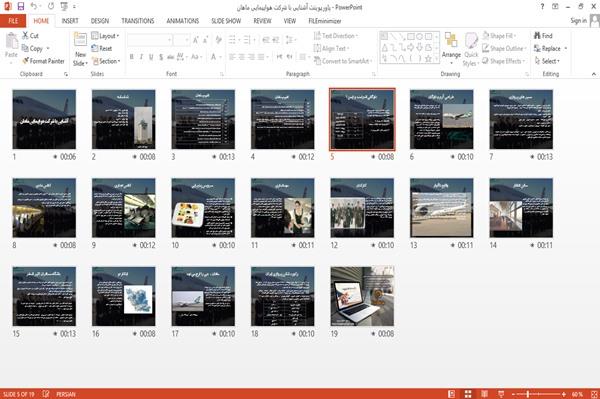
Task: Open the Select dropdown in Editing
Action: pyautogui.click(x=547, y=61)
